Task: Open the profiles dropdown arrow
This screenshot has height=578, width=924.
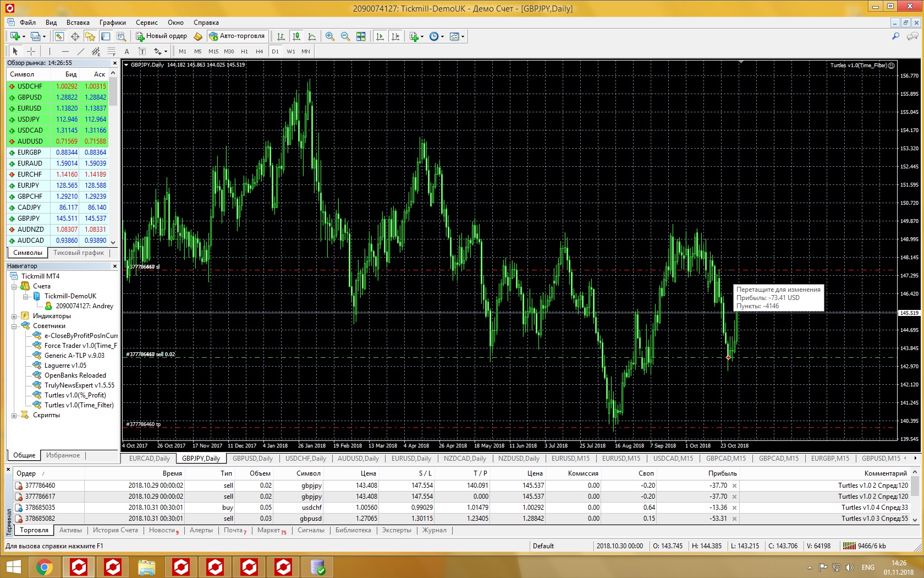Action: (44, 36)
